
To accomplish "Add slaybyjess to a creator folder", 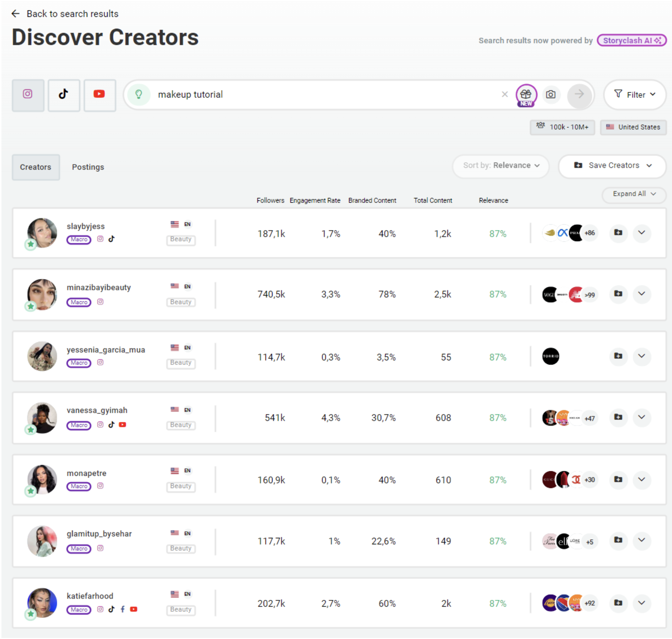I will 618,233.
